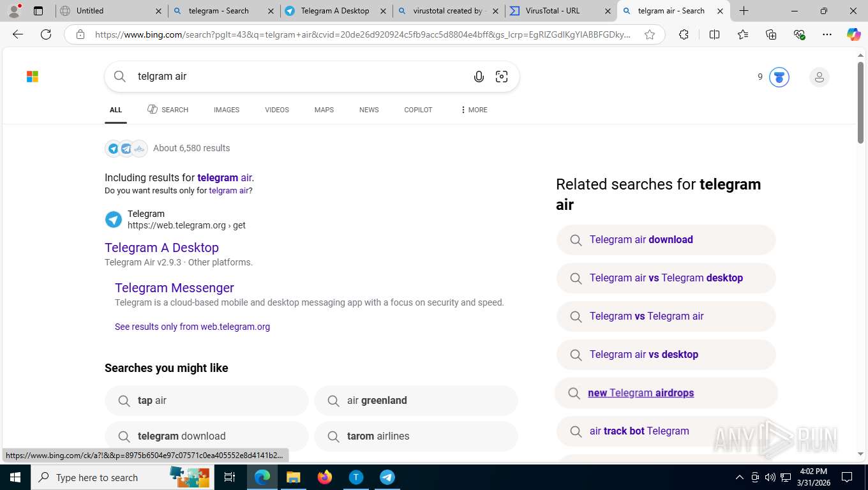The height and width of the screenshot is (490, 868).
Task: Open Microsoft Rewards badge icon
Action: pyautogui.click(x=779, y=77)
